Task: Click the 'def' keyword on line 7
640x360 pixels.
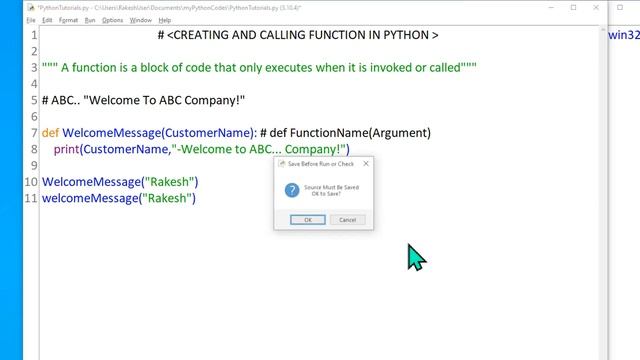Action: 51,133
